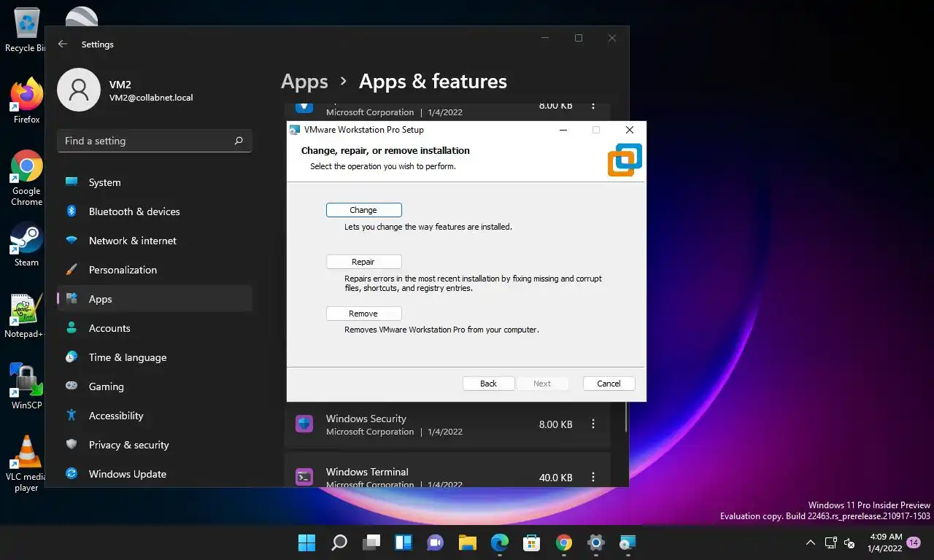Open Microsoft Edge from the taskbar
Screen dimensions: 934x560
coord(500,542)
